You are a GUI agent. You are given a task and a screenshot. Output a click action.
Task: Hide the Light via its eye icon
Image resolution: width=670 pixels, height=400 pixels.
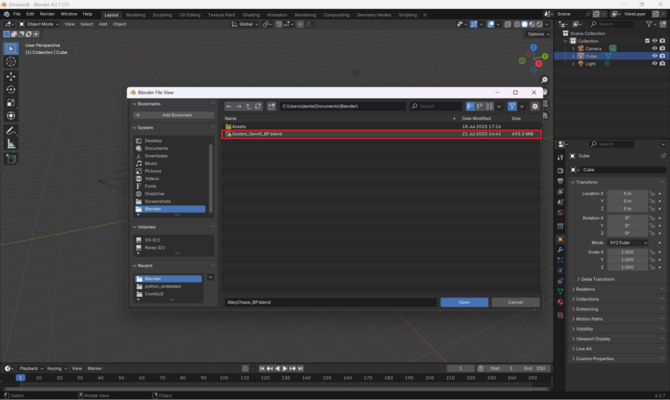[x=654, y=64]
